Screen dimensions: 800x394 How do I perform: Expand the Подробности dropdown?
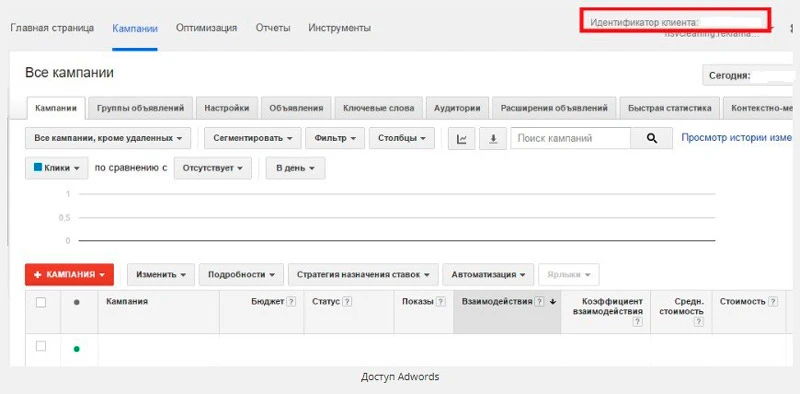242,275
